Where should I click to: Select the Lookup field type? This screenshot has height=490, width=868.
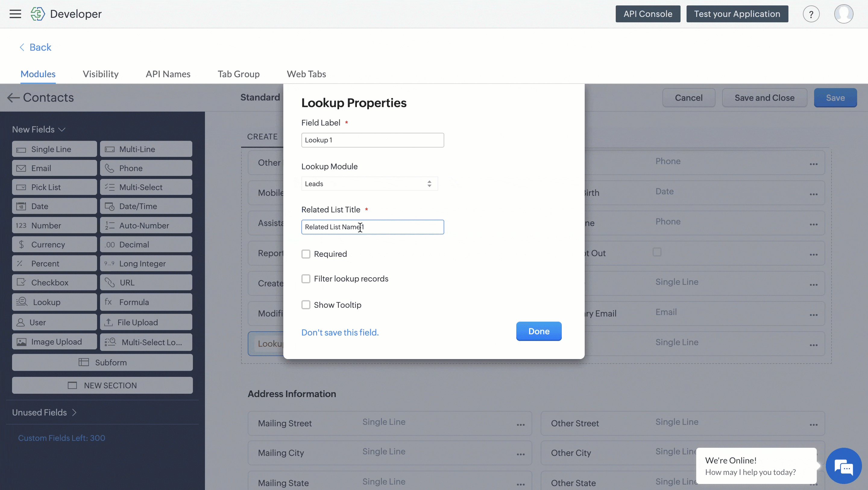(54, 302)
